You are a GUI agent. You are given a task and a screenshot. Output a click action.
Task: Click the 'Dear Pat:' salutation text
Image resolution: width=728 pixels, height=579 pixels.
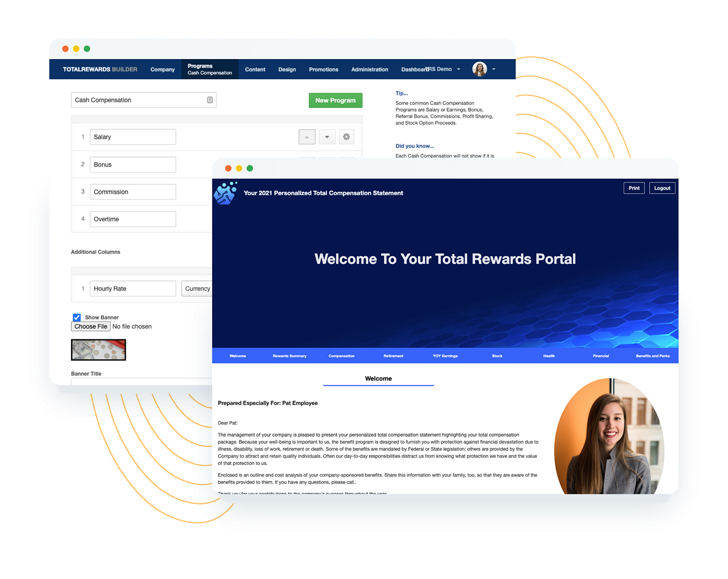pyautogui.click(x=228, y=423)
